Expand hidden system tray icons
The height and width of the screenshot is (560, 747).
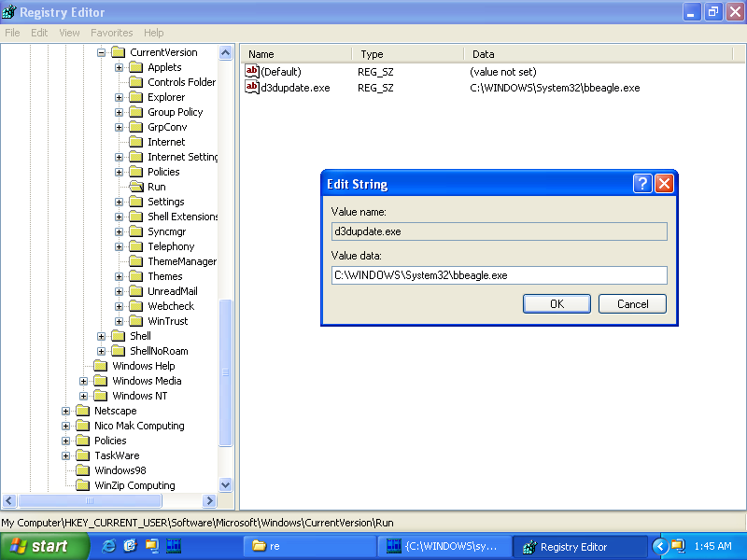point(660,546)
